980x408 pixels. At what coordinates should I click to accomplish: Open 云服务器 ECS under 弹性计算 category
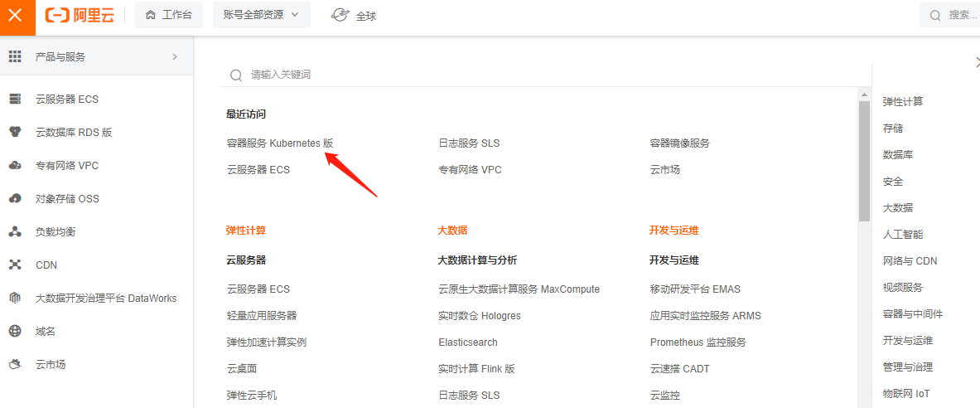[258, 289]
